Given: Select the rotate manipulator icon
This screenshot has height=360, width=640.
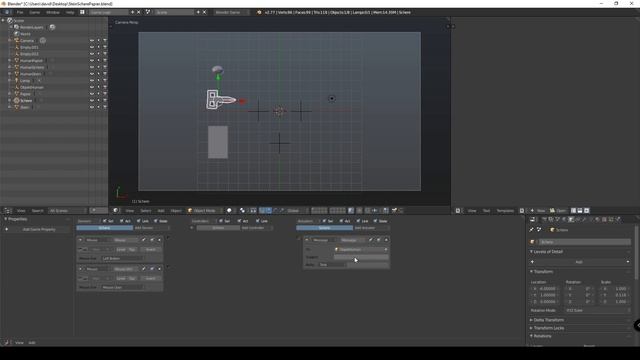Looking at the screenshot, I should 276,211.
